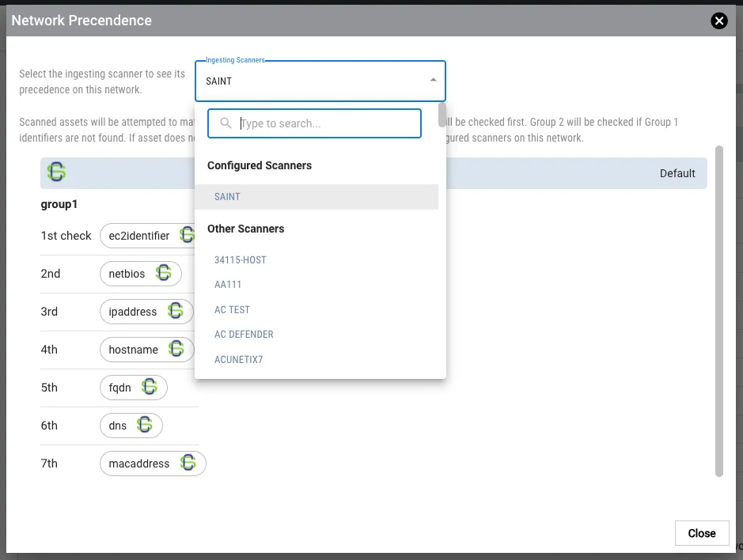The height and width of the screenshot is (560, 743).
Task: Click the SAINT logo in Default header row
Action: (x=56, y=172)
